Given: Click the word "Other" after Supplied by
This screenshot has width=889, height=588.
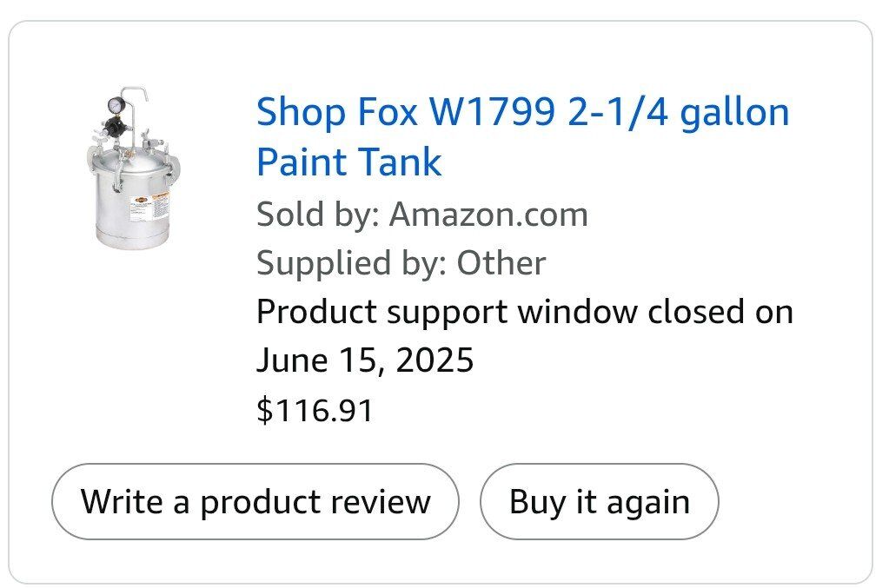Looking at the screenshot, I should click(x=501, y=263).
